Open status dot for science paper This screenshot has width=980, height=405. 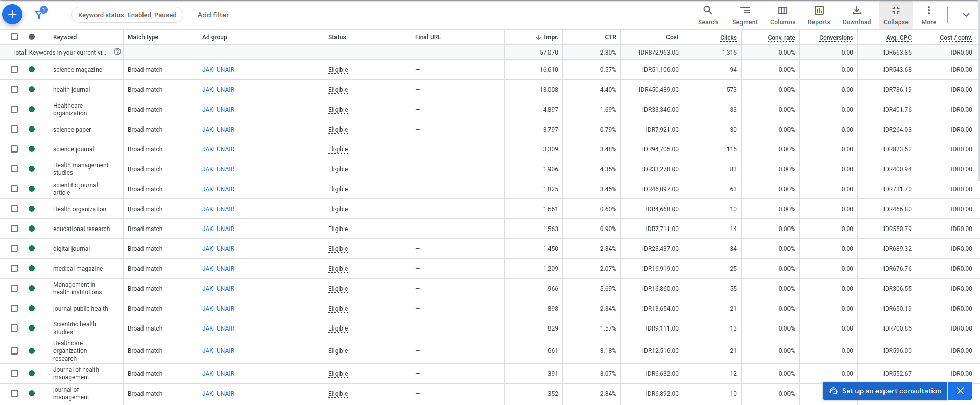pyautogui.click(x=32, y=129)
